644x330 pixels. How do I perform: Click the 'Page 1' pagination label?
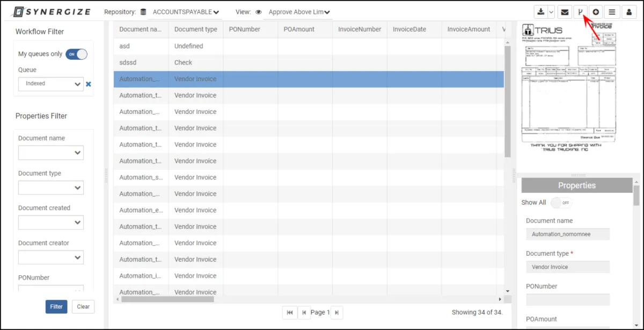click(320, 312)
